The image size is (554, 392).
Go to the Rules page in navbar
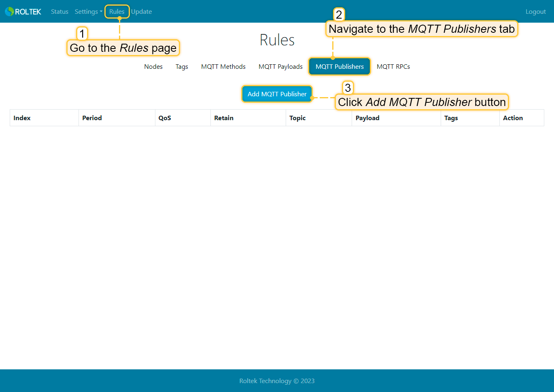click(x=117, y=12)
